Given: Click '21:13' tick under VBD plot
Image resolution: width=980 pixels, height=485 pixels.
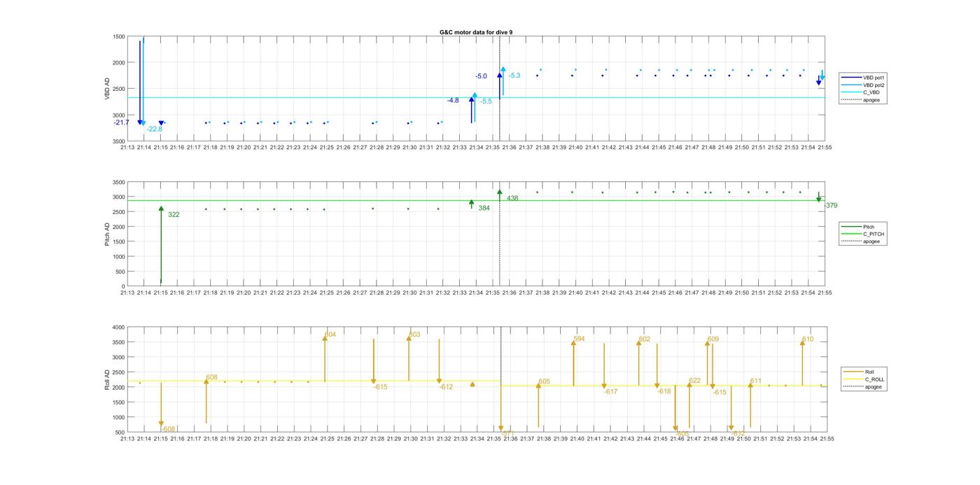Looking at the screenshot, I should coord(127,148).
